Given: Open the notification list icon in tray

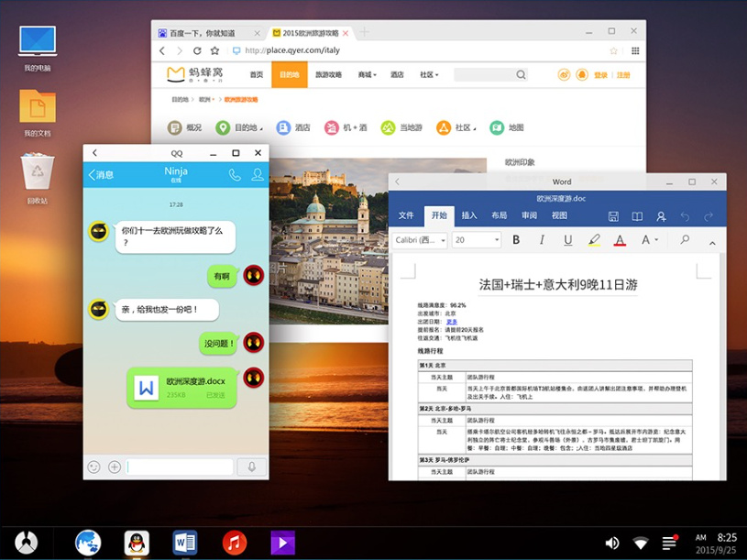Looking at the screenshot, I should point(670,543).
